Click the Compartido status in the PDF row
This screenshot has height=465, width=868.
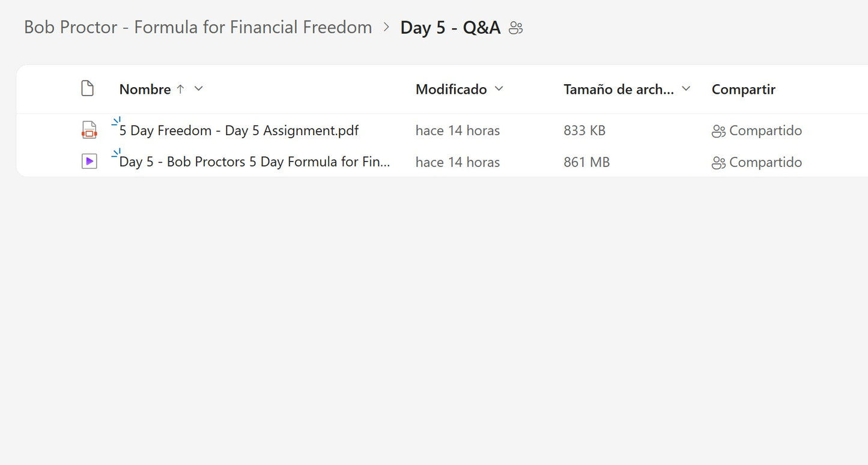pyautogui.click(x=765, y=130)
